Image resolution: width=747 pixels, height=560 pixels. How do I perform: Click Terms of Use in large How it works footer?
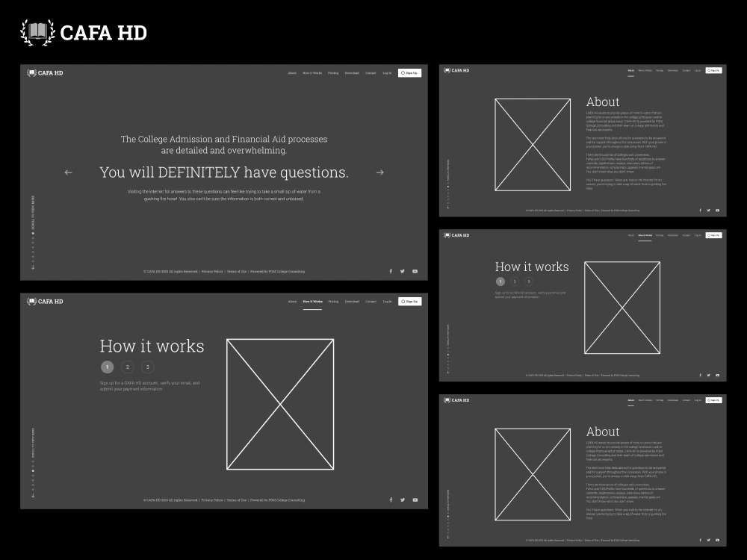tap(237, 500)
